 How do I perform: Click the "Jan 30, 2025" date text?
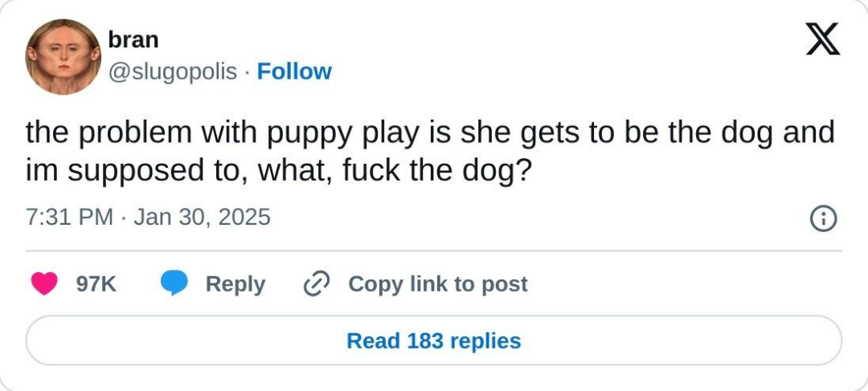coord(202,218)
